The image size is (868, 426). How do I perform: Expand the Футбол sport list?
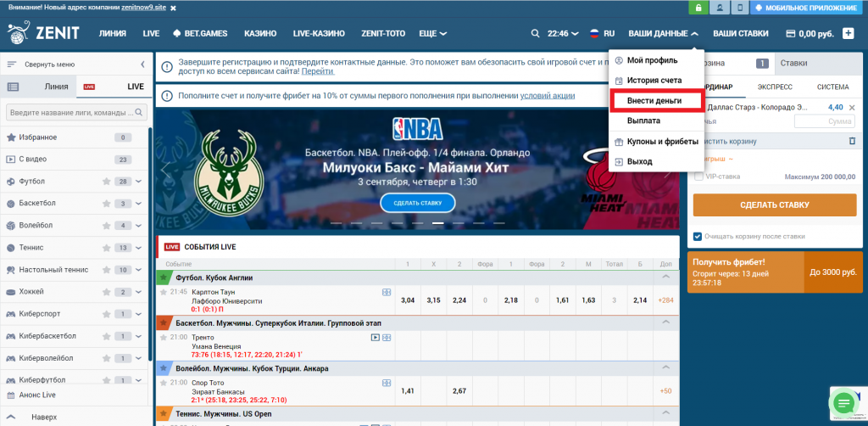click(138, 181)
